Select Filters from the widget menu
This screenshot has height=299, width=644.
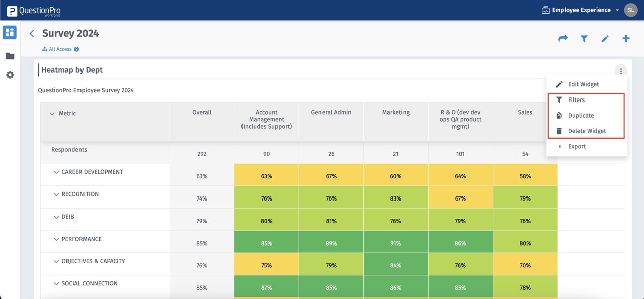(x=577, y=99)
